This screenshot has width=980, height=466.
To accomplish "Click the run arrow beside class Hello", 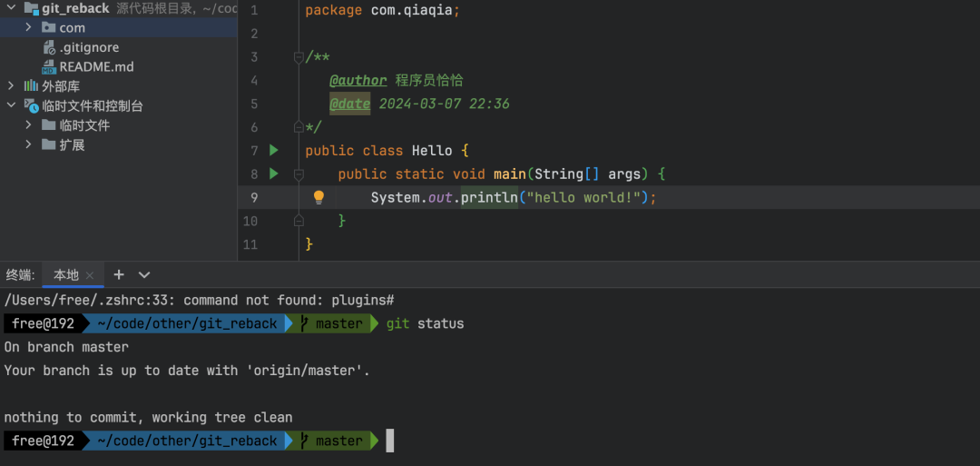I will [x=274, y=150].
